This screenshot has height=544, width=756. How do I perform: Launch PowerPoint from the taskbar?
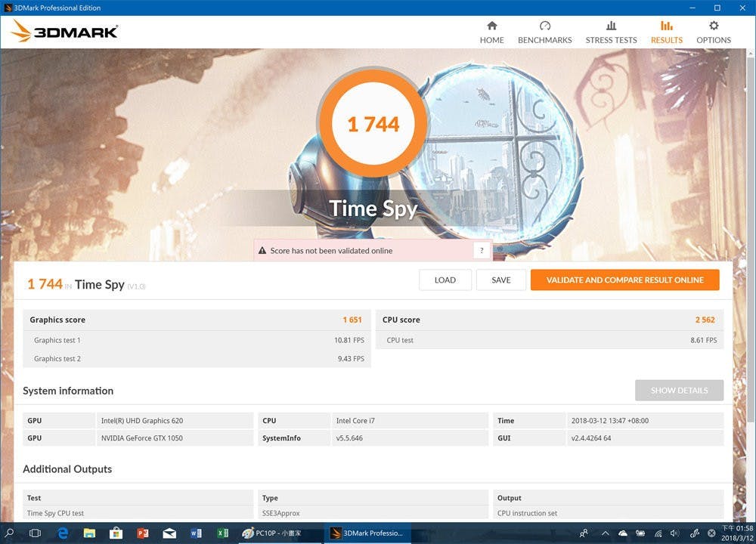click(x=143, y=533)
